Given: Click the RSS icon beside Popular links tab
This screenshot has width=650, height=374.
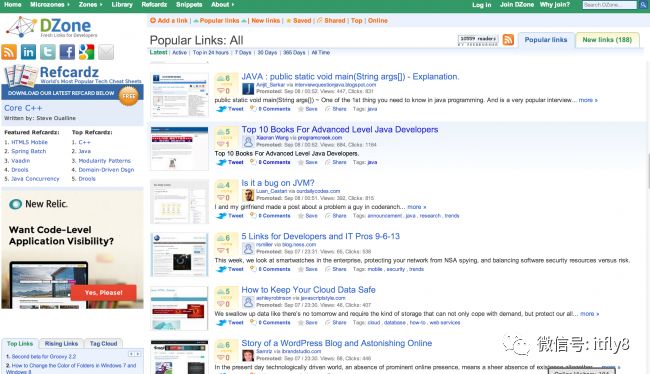Looking at the screenshot, I should pyautogui.click(x=508, y=40).
